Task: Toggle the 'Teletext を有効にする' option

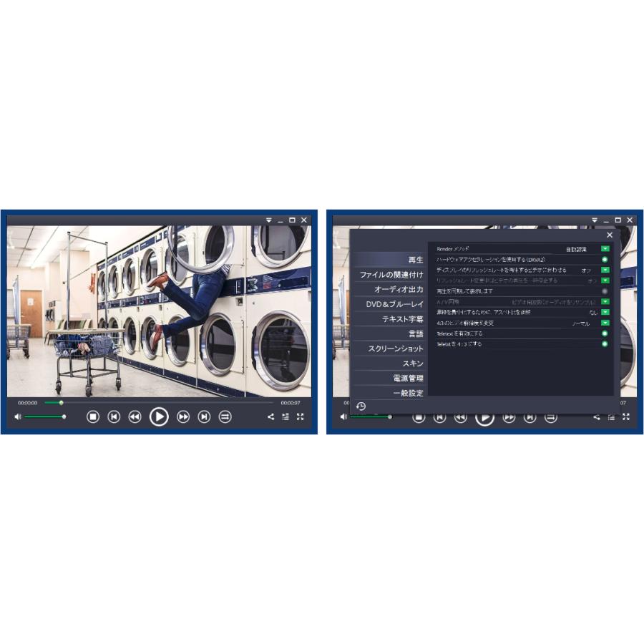Action: (605, 333)
